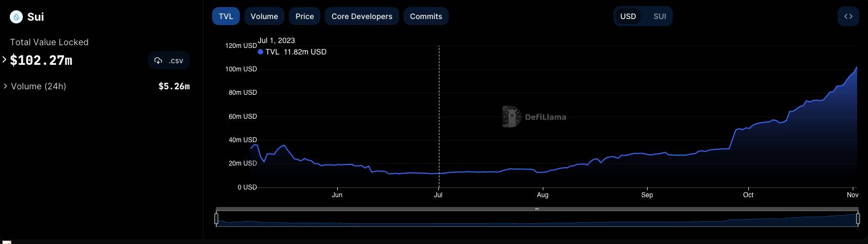Toggle the Commits chart option
This screenshot has width=868, height=244.
[426, 16]
